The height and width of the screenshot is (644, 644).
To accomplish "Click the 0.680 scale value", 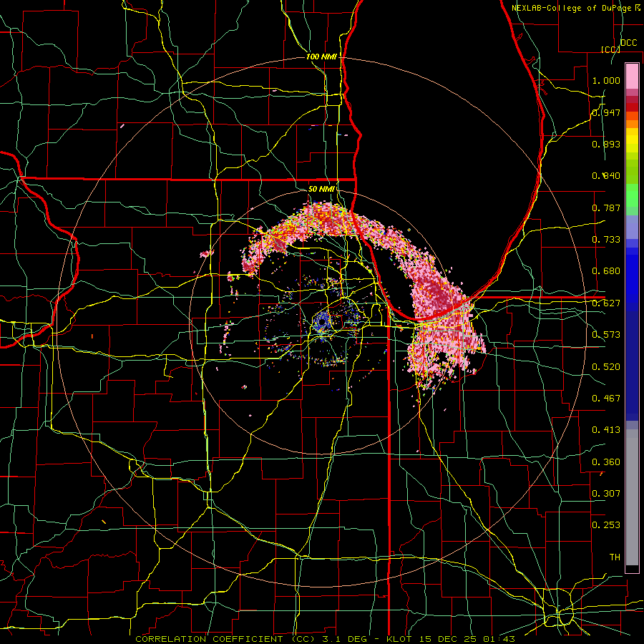I will point(606,271).
